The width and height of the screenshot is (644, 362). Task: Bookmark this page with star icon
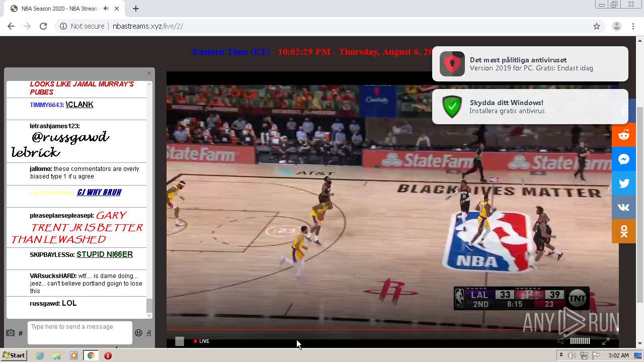(x=597, y=26)
